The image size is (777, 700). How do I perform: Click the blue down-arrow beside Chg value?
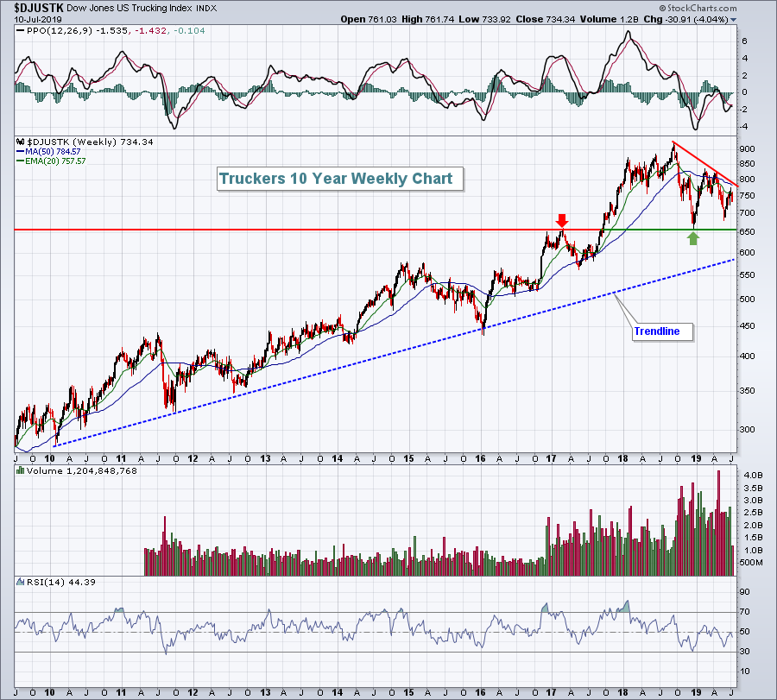(733, 20)
